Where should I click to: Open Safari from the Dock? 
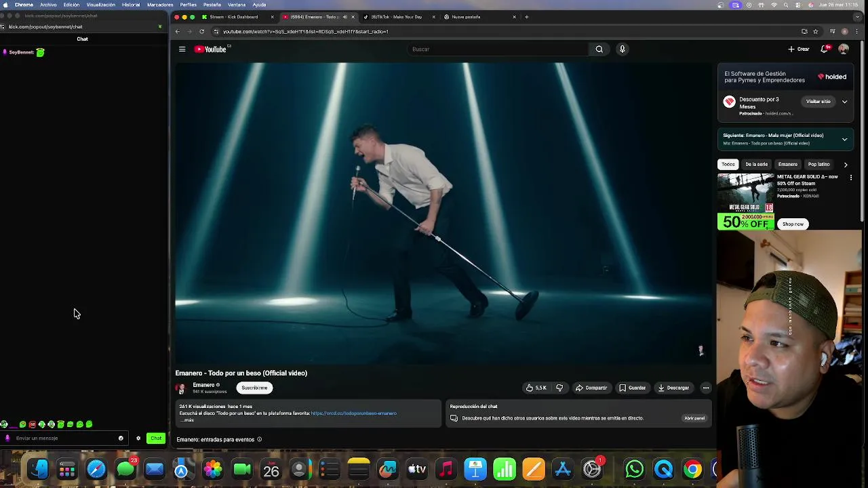tap(96, 469)
